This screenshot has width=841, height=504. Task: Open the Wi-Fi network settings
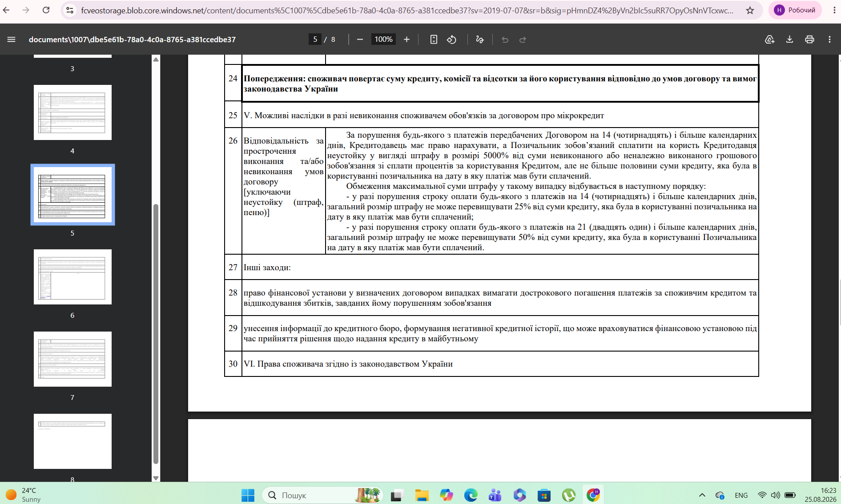[762, 495]
